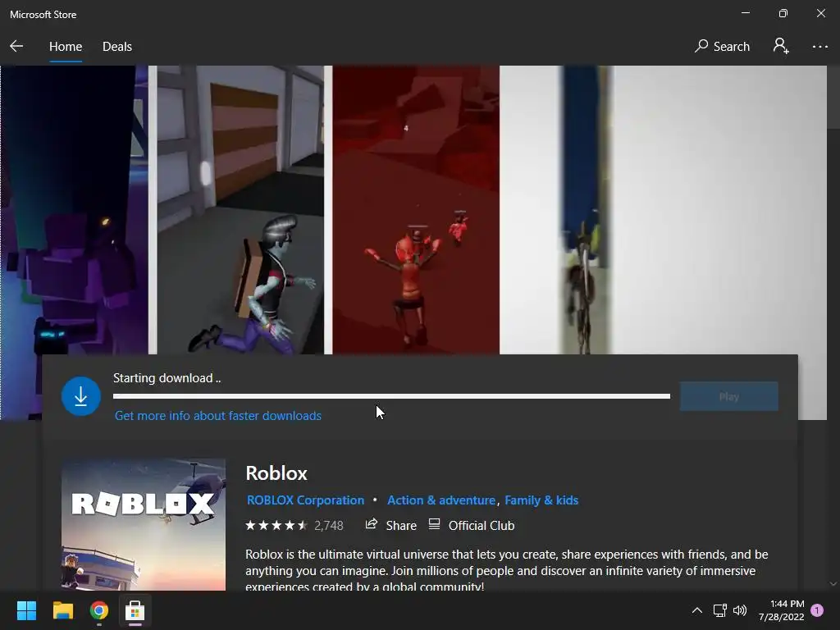Open File Explorer from the taskbar
The image size is (840, 630).
coord(62,610)
